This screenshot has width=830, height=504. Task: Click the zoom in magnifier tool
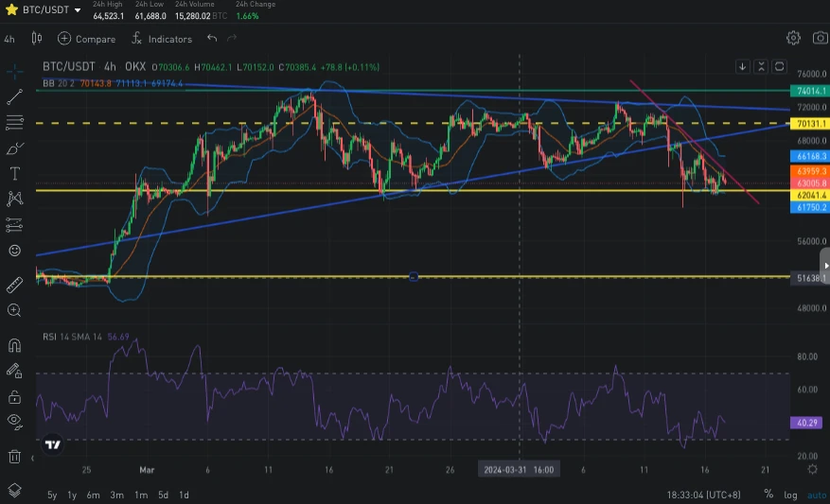point(14,310)
